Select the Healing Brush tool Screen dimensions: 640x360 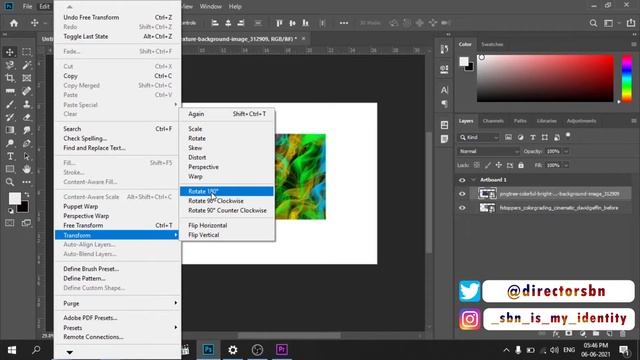point(27,91)
